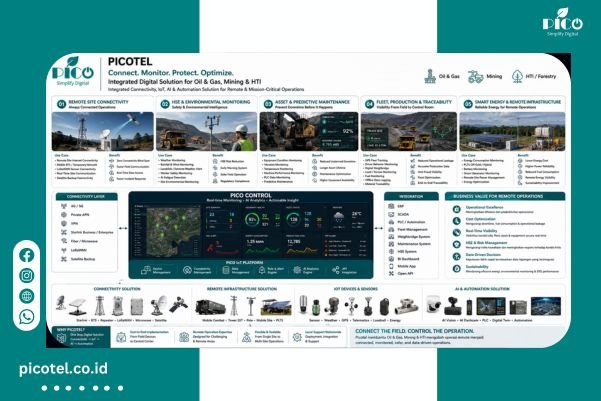Image resolution: width=601 pixels, height=401 pixels.
Task: Select the HTI / Forestry tree icon
Action: click(517, 77)
